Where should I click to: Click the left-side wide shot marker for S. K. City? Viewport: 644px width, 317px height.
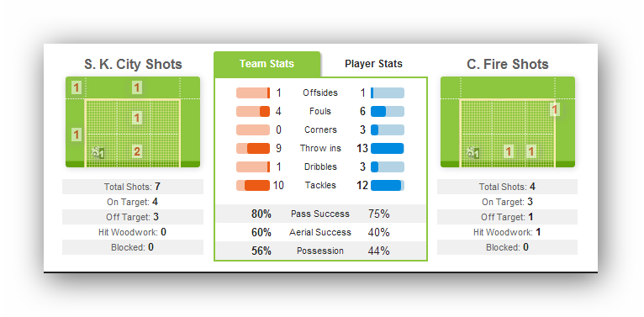(x=77, y=135)
